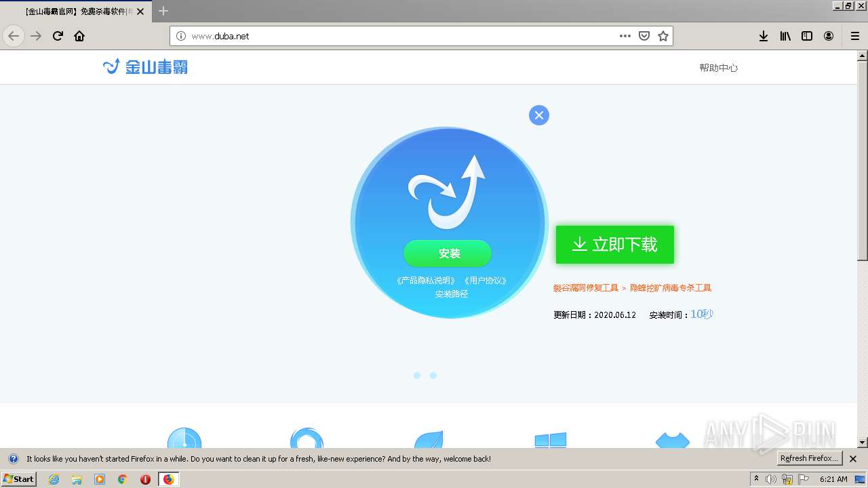The image size is (868, 488).
Task: Open 隐蜂挖矿病毒专杀工具 link
Action: coord(671,288)
